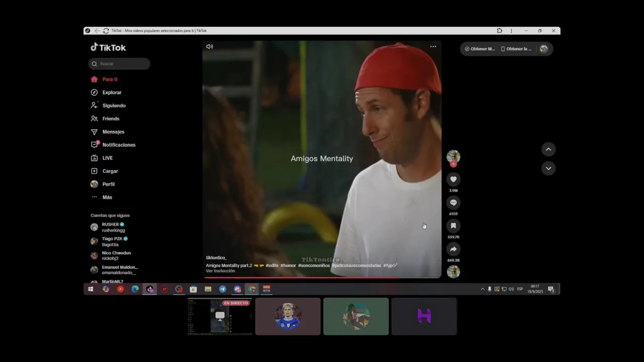Open the browser extensions puzzle icon

[500, 31]
